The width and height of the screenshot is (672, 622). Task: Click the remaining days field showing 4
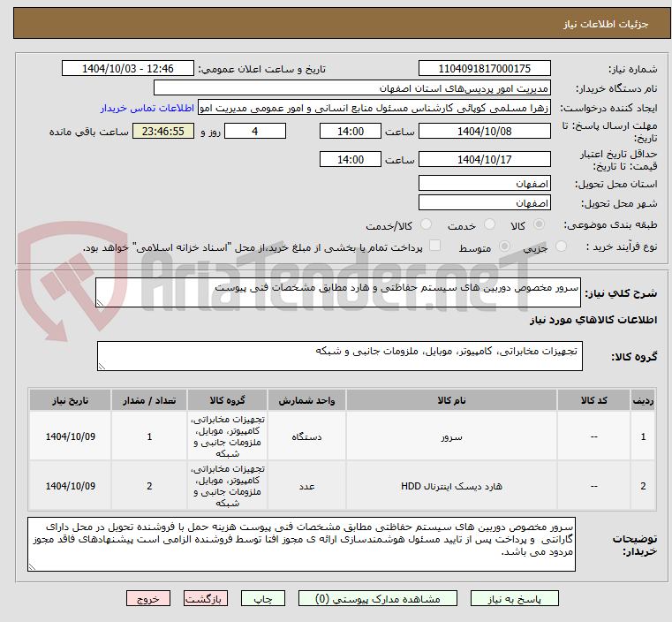(255, 131)
